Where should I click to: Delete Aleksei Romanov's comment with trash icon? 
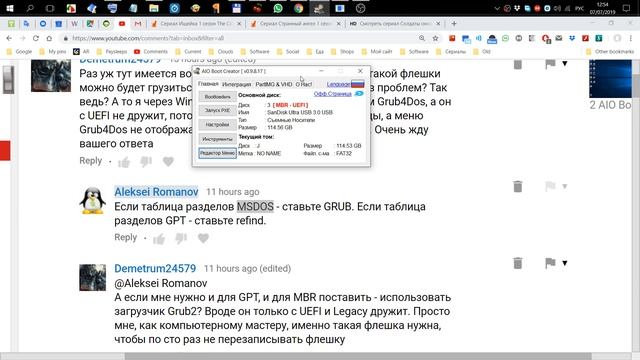pyautogui.click(x=518, y=187)
